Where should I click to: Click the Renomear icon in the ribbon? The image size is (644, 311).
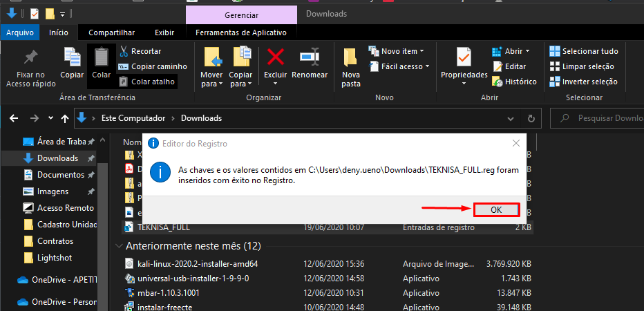point(310,57)
